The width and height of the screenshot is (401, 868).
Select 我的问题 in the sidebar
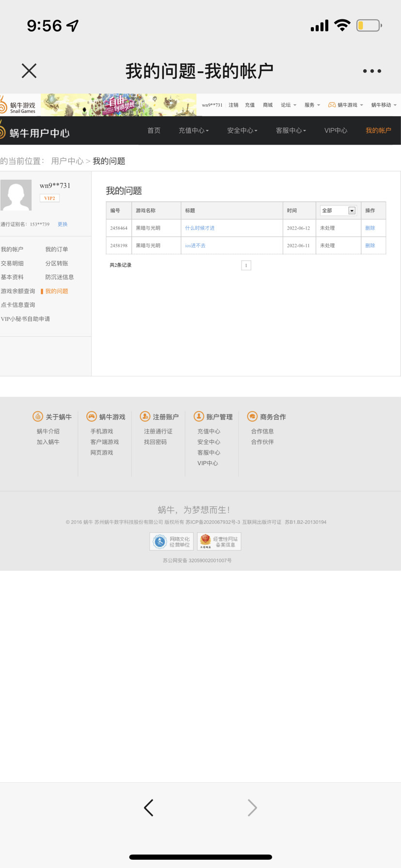click(57, 291)
